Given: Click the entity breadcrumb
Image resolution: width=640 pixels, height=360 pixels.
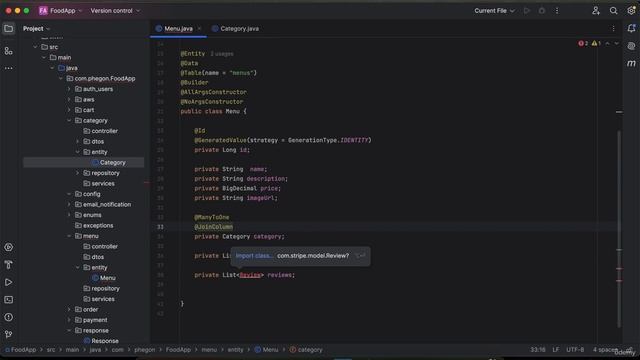Looking at the screenshot, I should (x=235, y=350).
